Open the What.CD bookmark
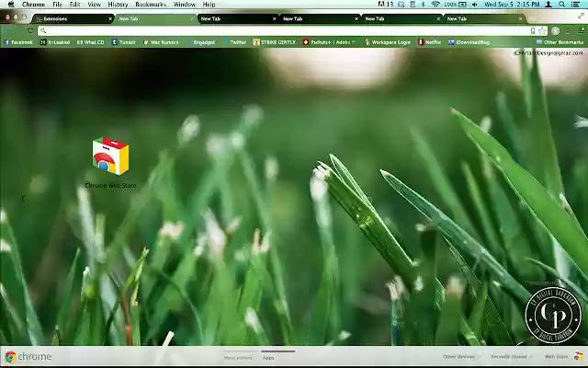 (90, 42)
